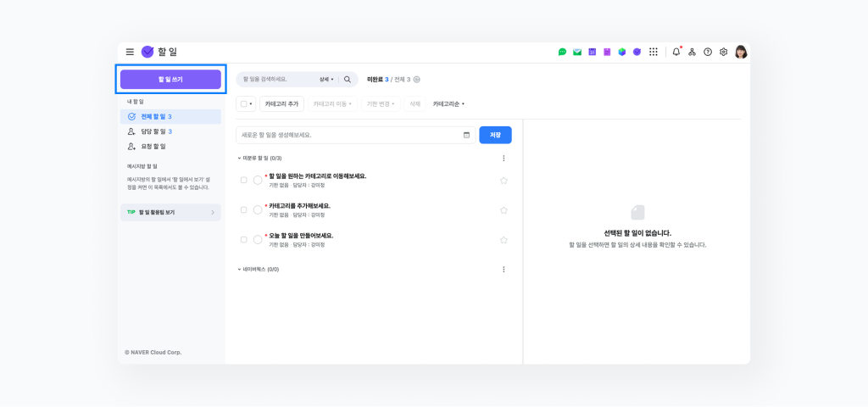Collapse the 미분류 할 일 (0/3) section
Screen dimensions: 868x407
coord(240,159)
